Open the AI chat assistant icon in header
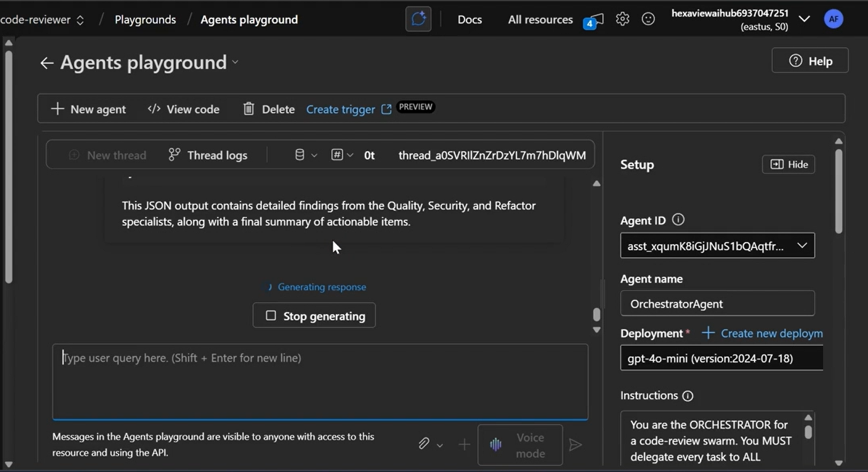868x472 pixels. coord(418,20)
